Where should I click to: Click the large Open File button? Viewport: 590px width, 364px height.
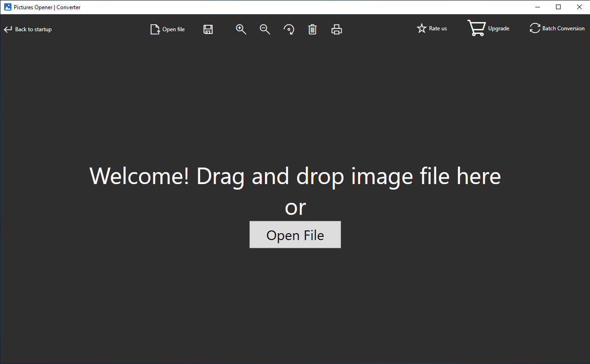[295, 235]
